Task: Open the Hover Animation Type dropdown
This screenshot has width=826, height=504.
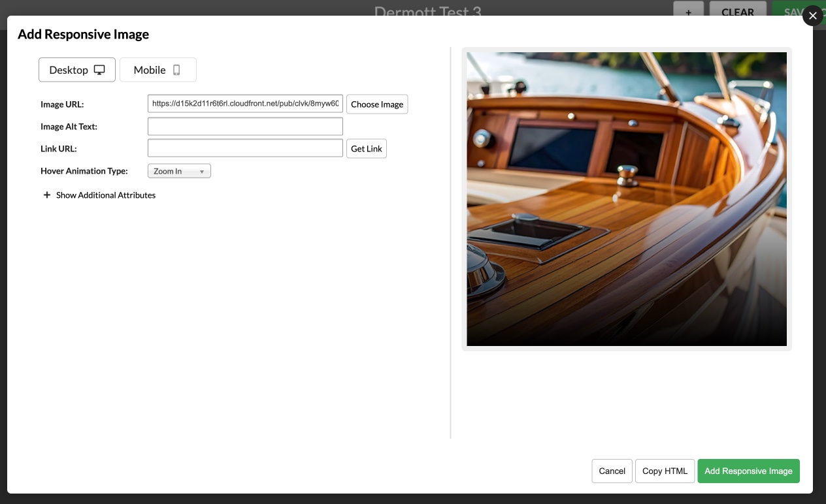Action: [x=179, y=171]
